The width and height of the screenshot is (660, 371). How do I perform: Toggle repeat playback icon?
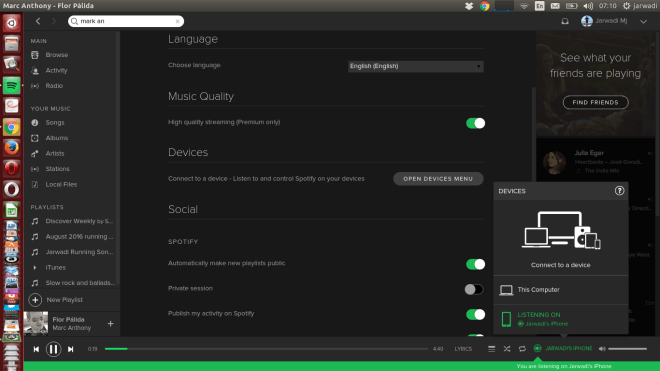click(x=522, y=349)
